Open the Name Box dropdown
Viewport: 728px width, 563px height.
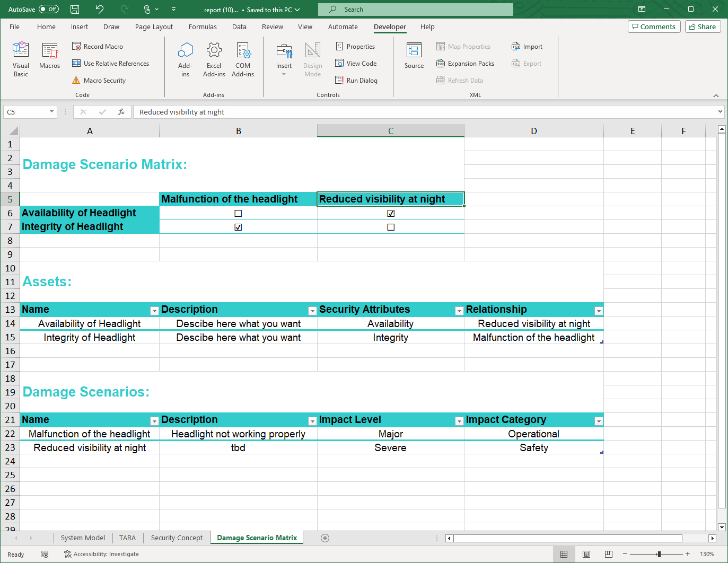tap(51, 112)
